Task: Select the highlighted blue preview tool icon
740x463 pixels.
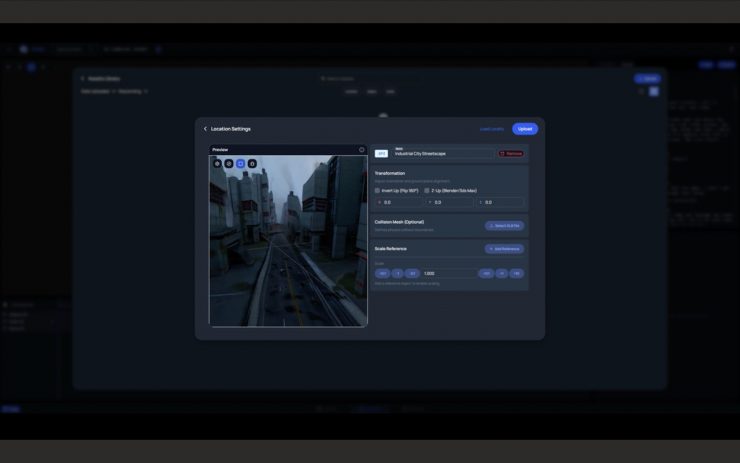Action: click(x=240, y=163)
